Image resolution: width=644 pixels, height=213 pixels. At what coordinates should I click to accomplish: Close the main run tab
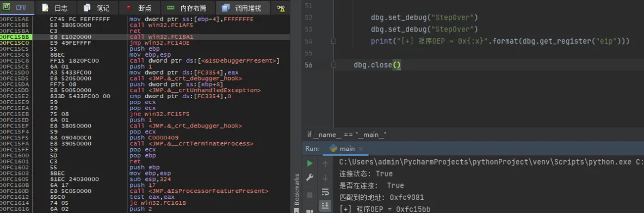pos(361,148)
